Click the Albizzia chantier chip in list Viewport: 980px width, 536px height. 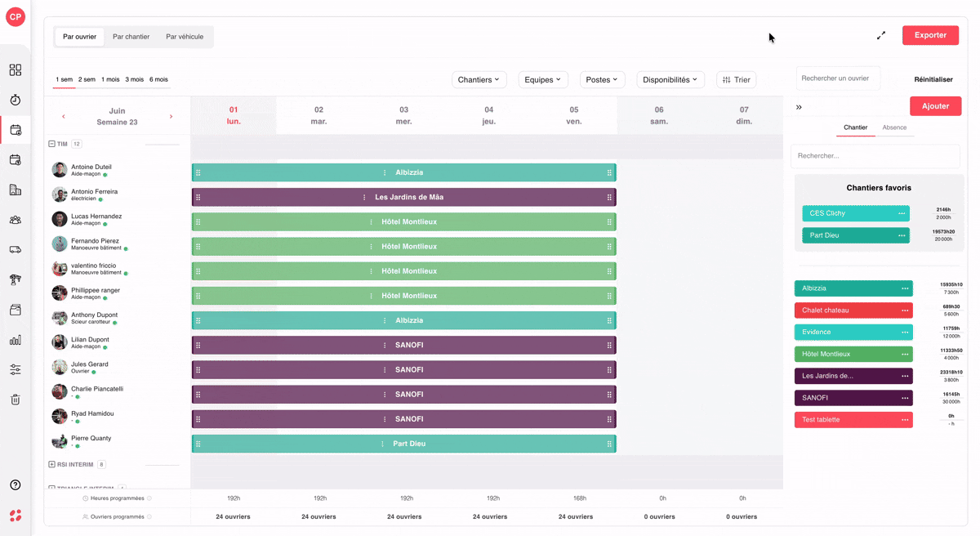pyautogui.click(x=853, y=288)
